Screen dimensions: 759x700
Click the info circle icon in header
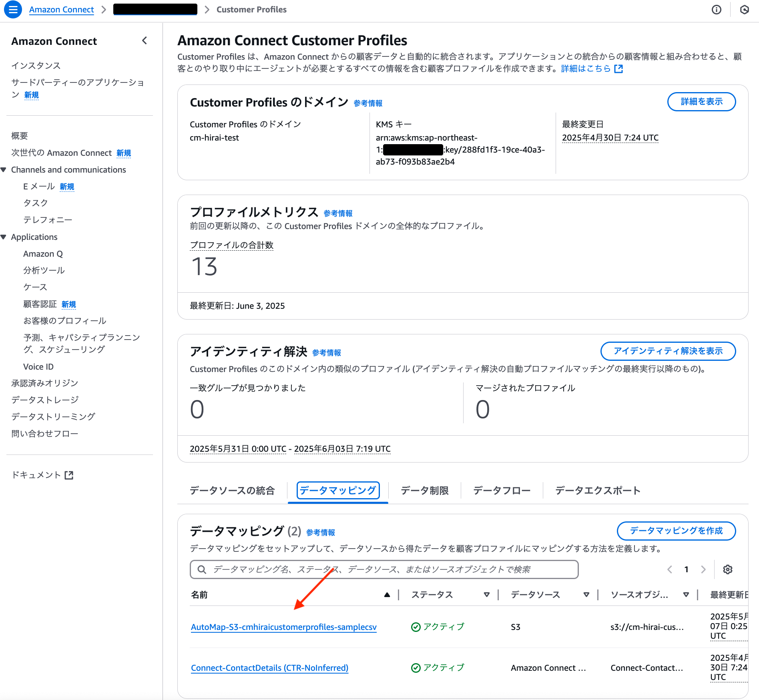pos(717,10)
